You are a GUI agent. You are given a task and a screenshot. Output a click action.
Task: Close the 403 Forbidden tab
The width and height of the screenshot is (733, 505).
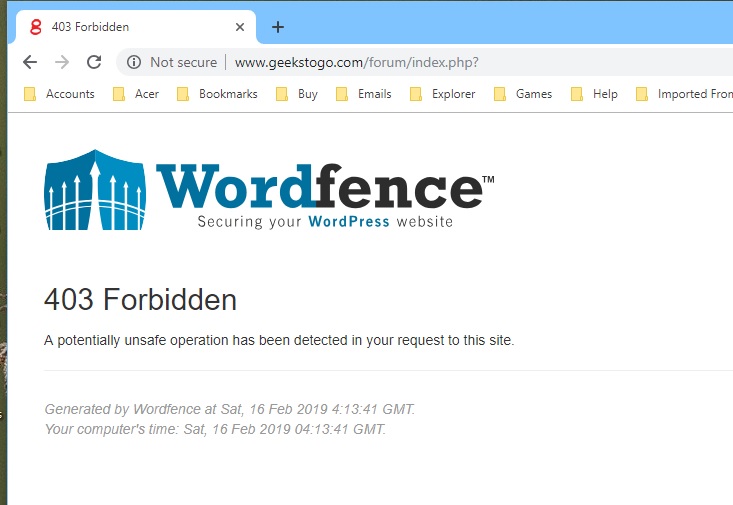pyautogui.click(x=240, y=27)
